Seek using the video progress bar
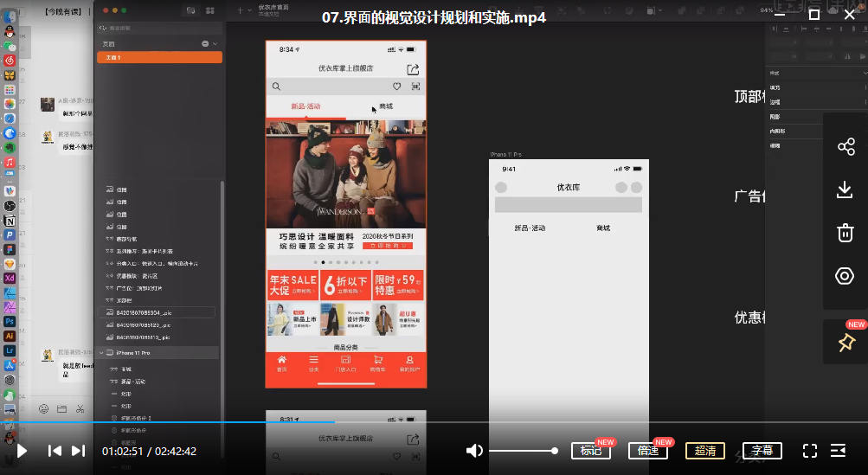The height and width of the screenshot is (475, 868). click(434, 422)
